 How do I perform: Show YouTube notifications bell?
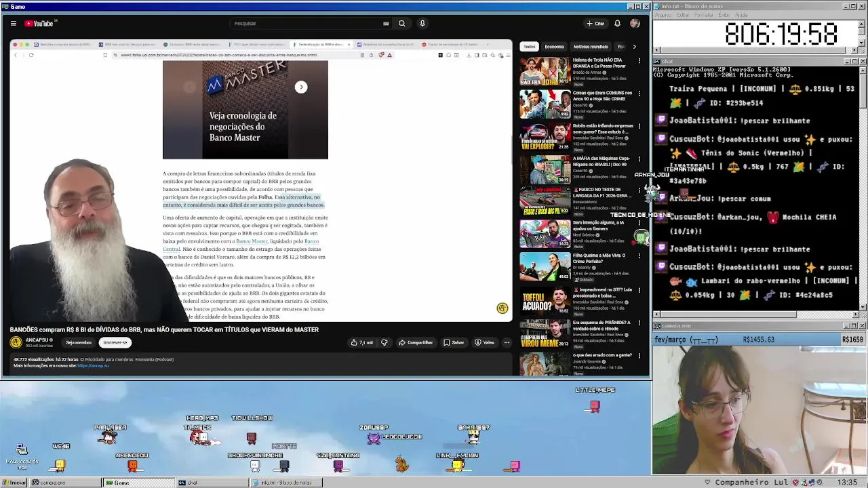(617, 23)
